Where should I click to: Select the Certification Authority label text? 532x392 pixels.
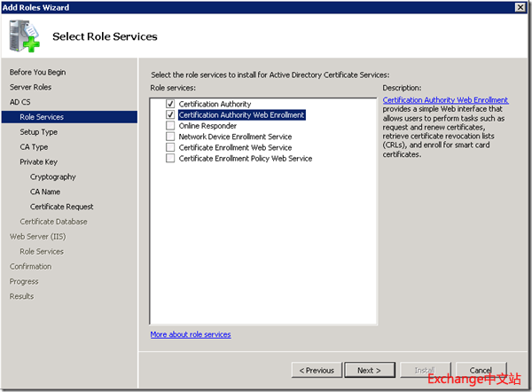215,104
